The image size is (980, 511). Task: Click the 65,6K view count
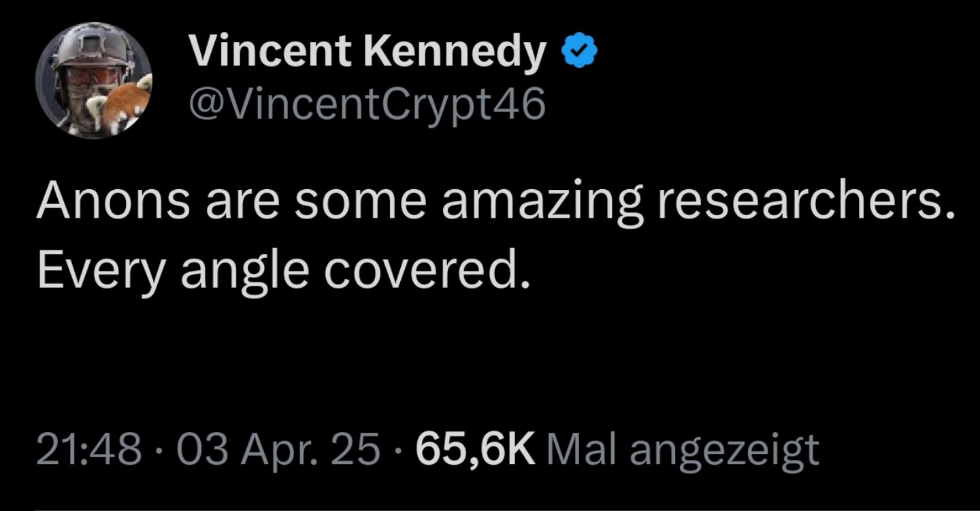pyautogui.click(x=475, y=450)
